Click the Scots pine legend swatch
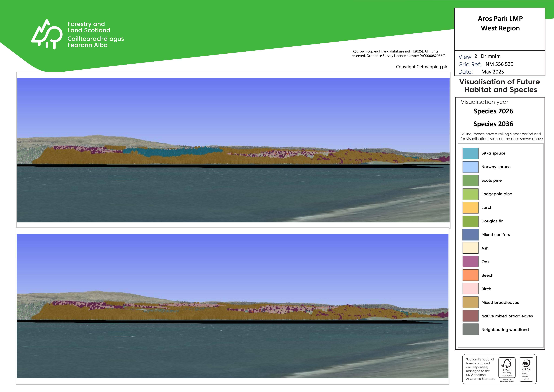 pyautogui.click(x=470, y=180)
